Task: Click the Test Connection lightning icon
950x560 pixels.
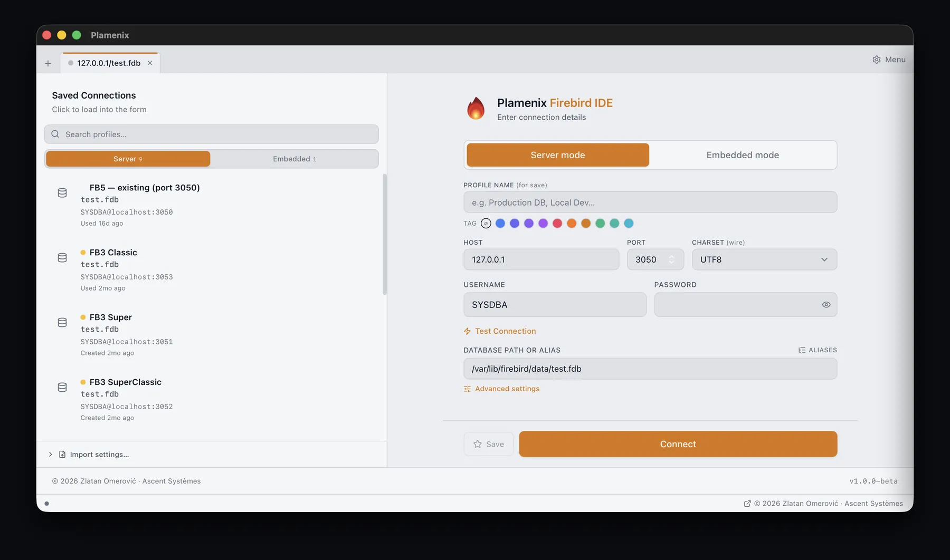Action: 467,331
